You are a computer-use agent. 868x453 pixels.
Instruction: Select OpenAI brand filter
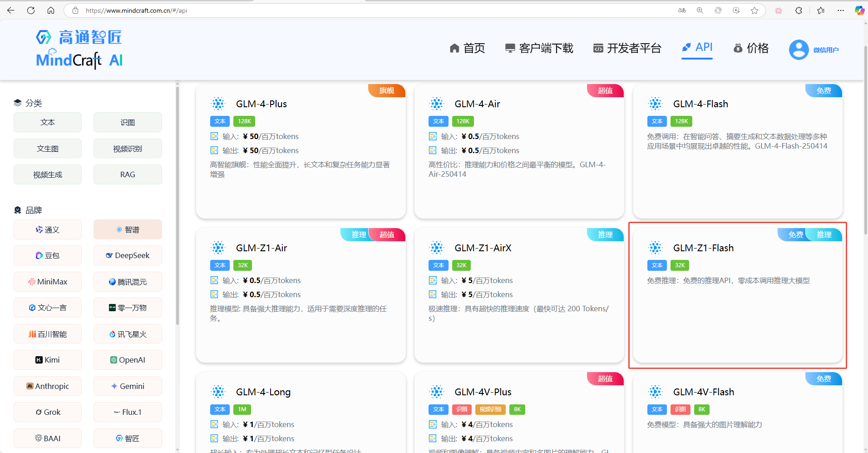coord(128,360)
